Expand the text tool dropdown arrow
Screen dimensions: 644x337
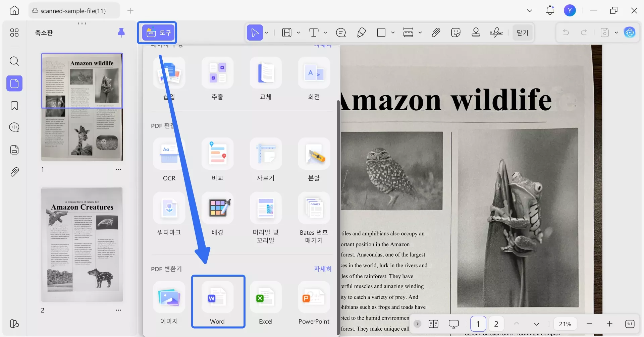pos(325,33)
